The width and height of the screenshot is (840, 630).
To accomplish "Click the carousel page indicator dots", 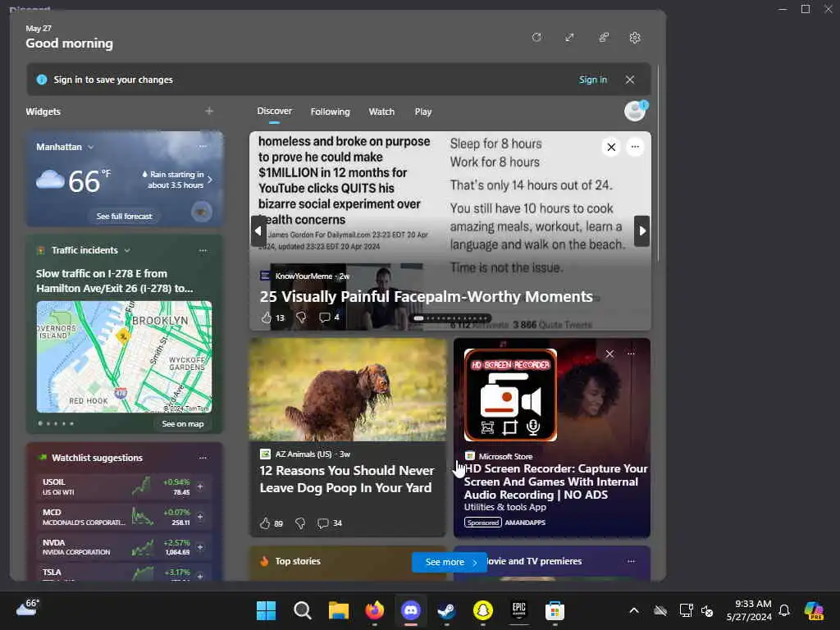I will coord(450,318).
